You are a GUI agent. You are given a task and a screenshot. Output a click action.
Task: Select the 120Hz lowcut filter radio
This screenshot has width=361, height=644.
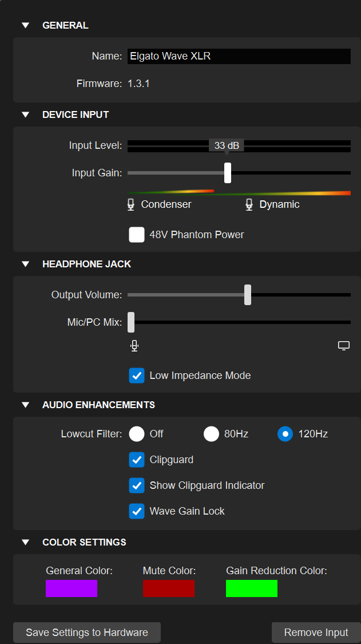click(x=285, y=434)
